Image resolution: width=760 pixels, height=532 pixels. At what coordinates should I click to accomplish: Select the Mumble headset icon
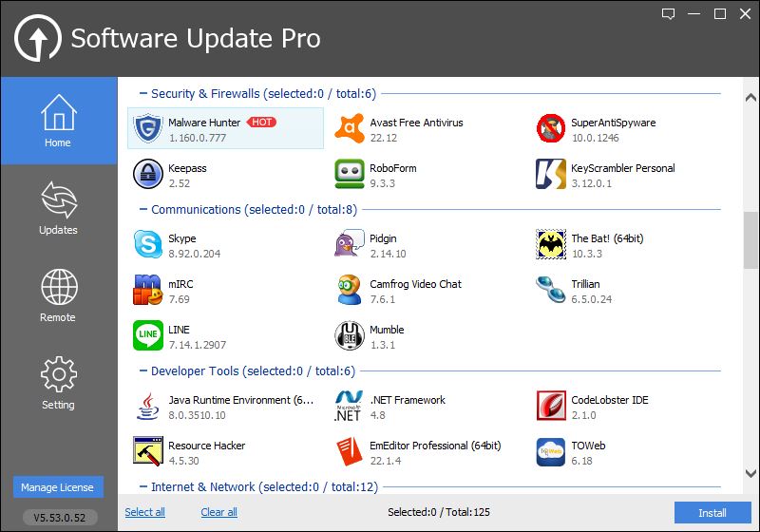coord(350,335)
